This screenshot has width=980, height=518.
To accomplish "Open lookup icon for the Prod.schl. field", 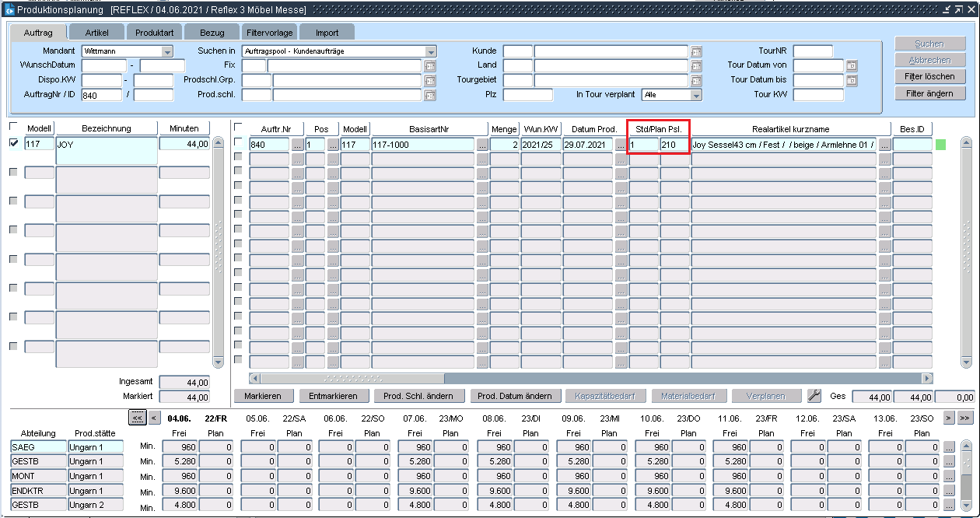I will [x=430, y=96].
